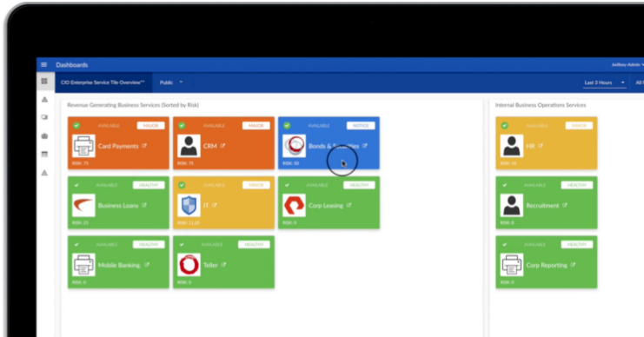644x337 pixels.
Task: Click the available checkmark on Bonds & Securities tile
Action: pyautogui.click(x=287, y=126)
